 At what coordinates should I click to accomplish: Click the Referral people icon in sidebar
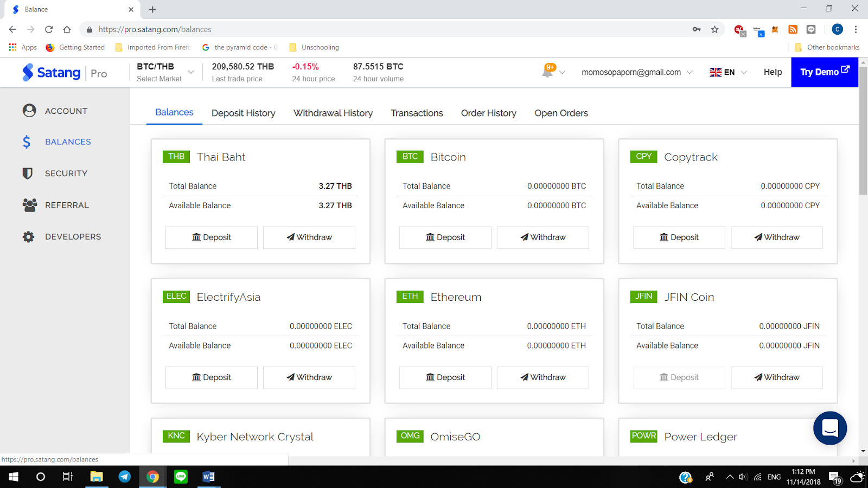[x=30, y=205]
